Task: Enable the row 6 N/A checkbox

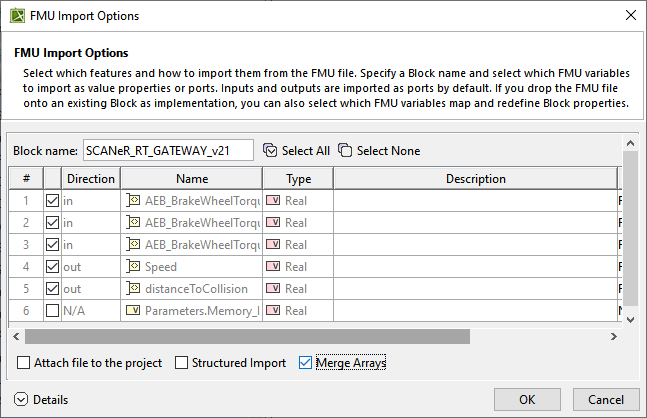Action: [52, 311]
